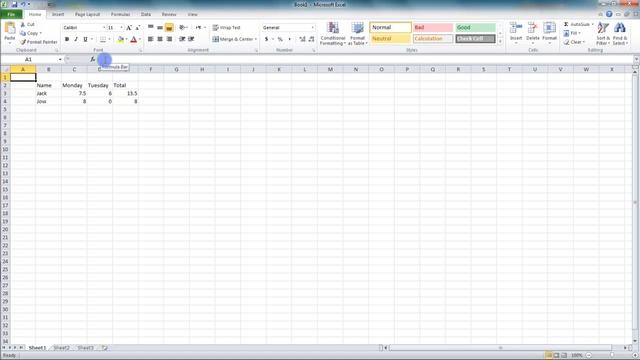Apply the red Font Color
640x360 pixels.
[133, 39]
